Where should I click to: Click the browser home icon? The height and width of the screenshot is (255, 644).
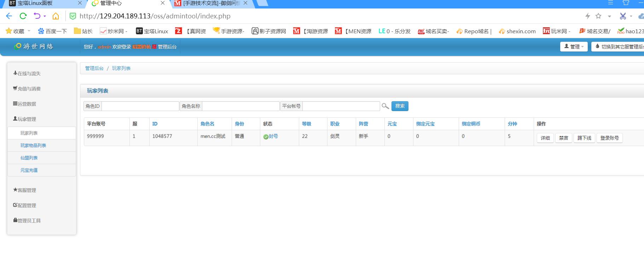click(56, 16)
